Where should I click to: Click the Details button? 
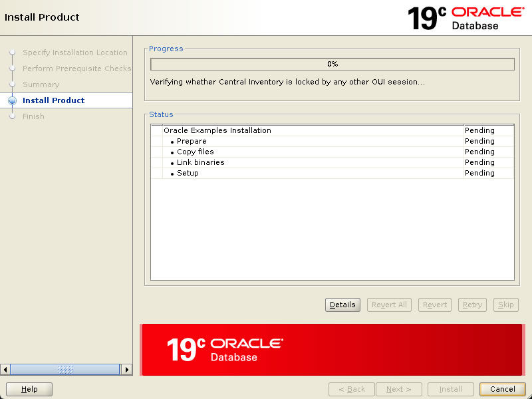342,305
